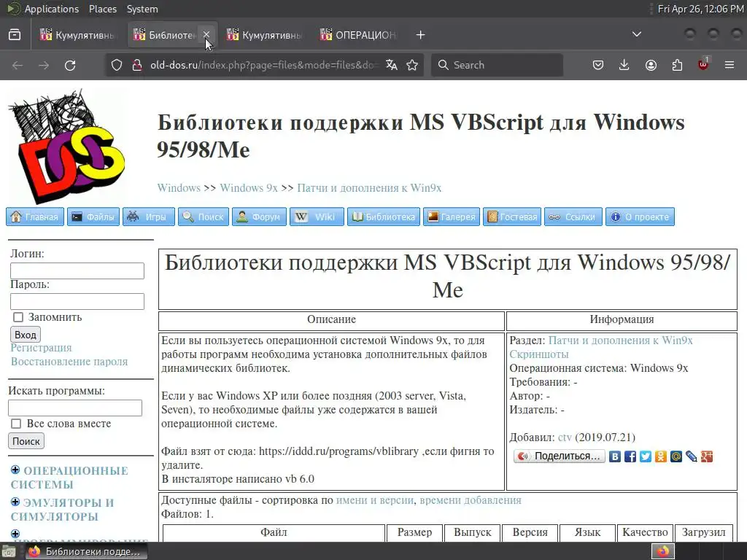Screen dimensions: 747x560
Task: Open the Firefox hamburger menu
Action: [x=729, y=65]
